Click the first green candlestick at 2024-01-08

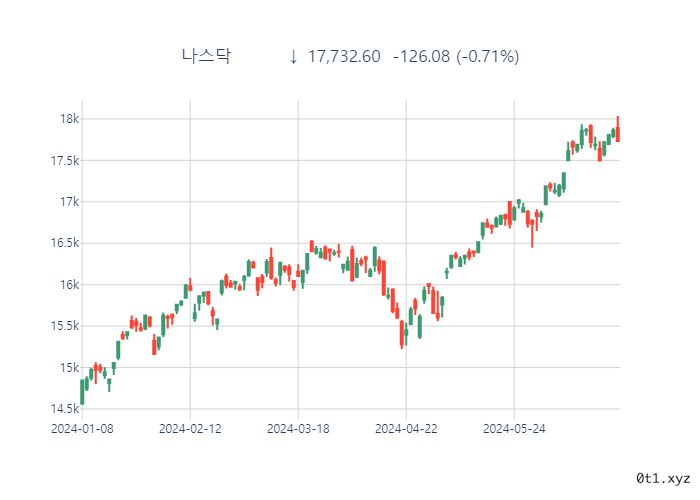(x=82, y=392)
